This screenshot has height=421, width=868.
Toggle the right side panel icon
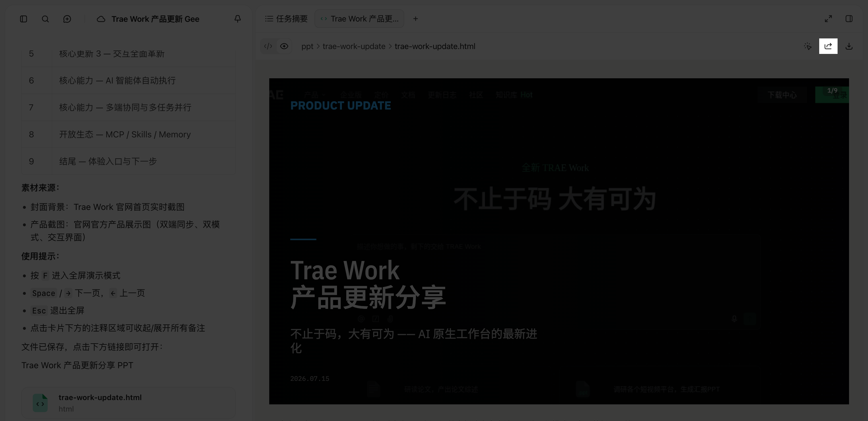coord(849,19)
